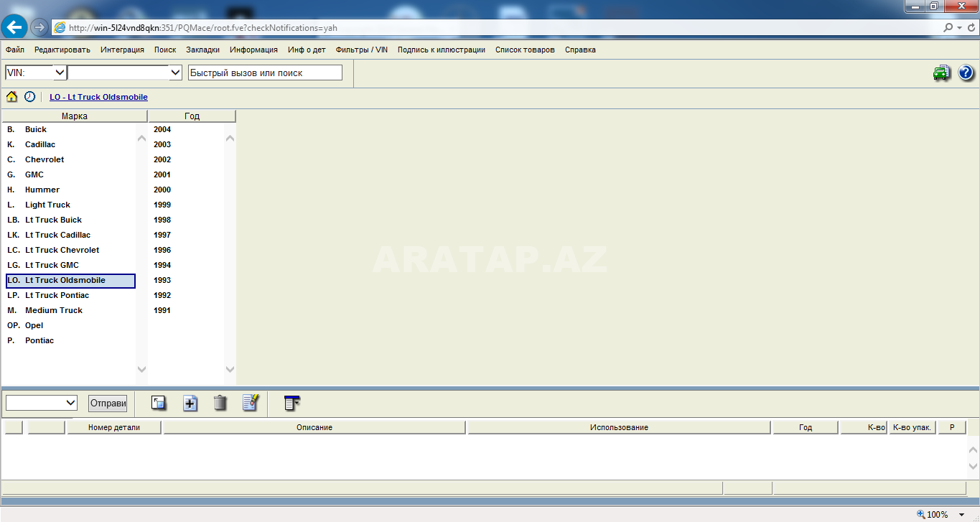The height and width of the screenshot is (522, 980).
Task: Select the Opel make
Action: pos(70,325)
